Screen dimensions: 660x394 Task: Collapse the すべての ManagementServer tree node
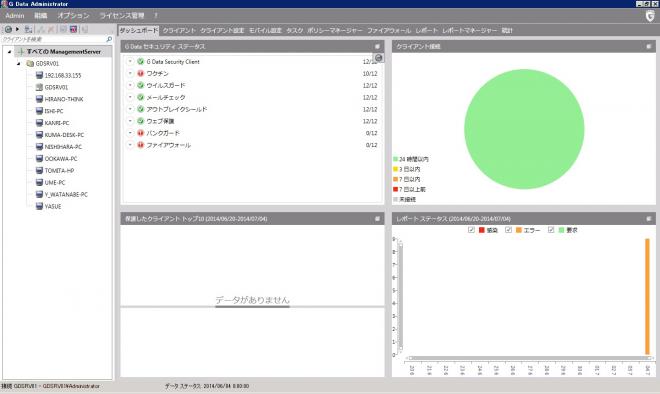click(x=9, y=52)
